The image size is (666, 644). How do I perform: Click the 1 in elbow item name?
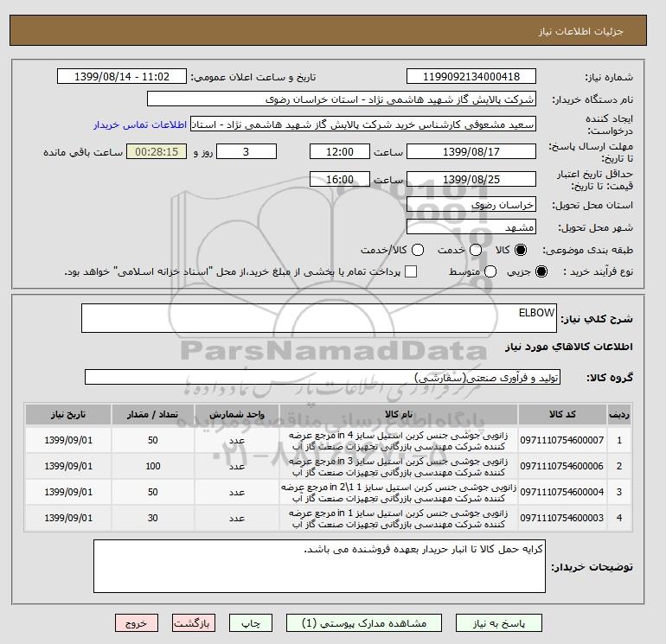click(x=399, y=519)
